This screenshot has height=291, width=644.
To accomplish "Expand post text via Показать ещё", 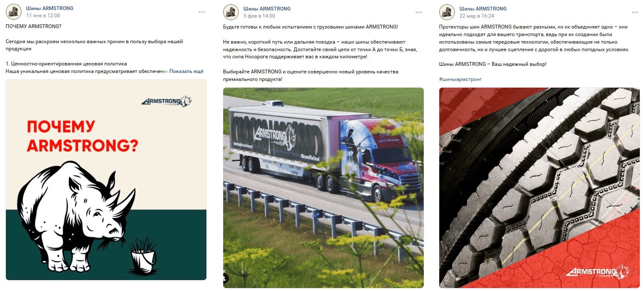I will coord(186,71).
